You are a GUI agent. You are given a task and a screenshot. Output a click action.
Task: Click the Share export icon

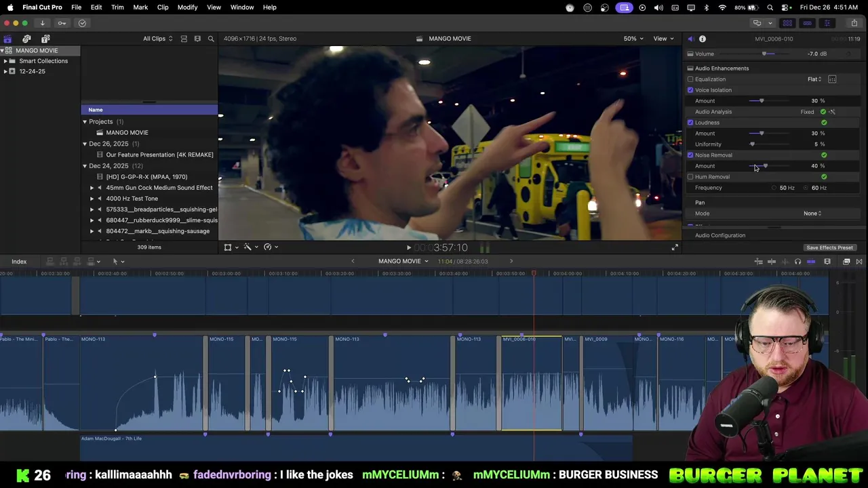[x=854, y=23]
